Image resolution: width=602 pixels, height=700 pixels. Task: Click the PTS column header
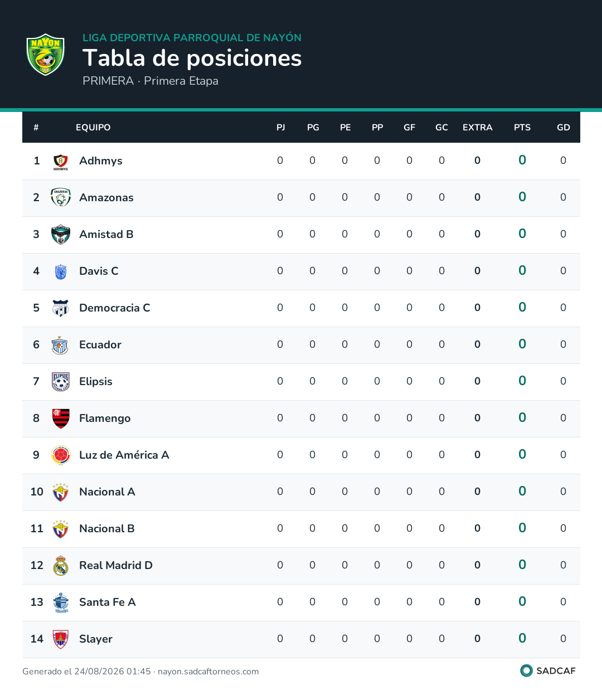[522, 128]
